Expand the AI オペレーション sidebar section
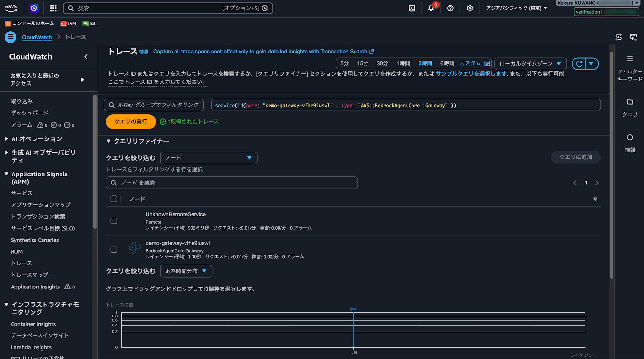 [6, 139]
